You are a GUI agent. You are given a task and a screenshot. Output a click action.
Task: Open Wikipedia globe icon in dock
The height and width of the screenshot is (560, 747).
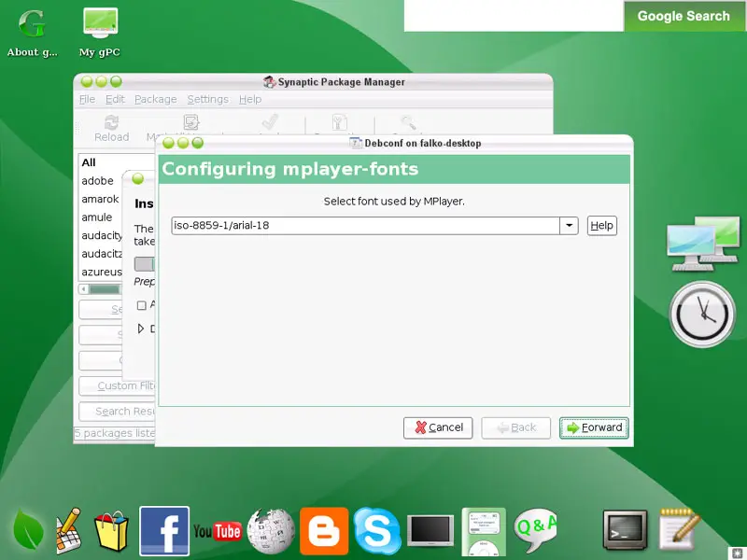click(x=272, y=532)
